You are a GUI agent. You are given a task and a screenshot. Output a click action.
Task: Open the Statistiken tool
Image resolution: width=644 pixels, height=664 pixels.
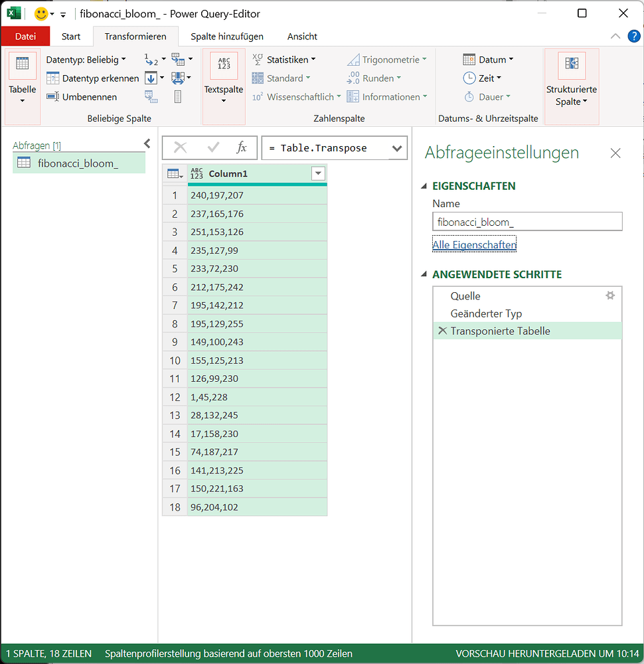point(285,59)
